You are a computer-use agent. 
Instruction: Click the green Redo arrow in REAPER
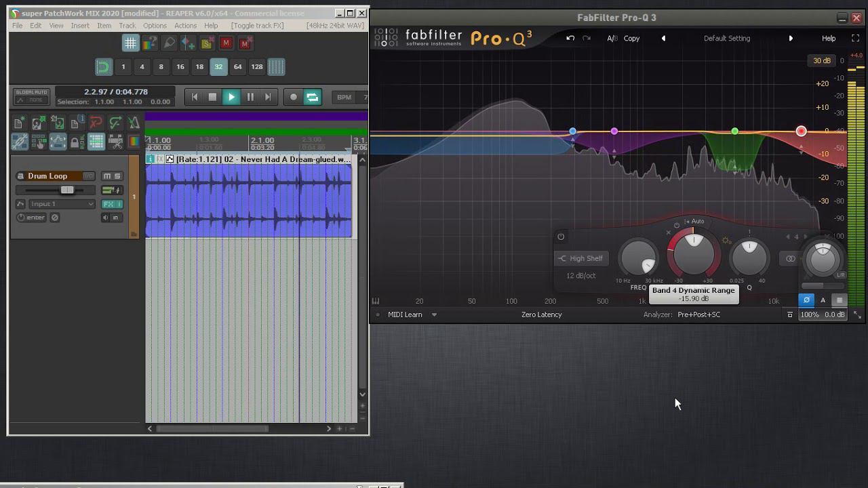[x=115, y=123]
